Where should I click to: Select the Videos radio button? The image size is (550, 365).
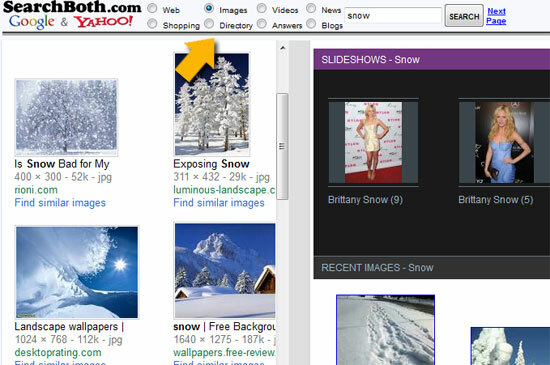click(x=261, y=8)
